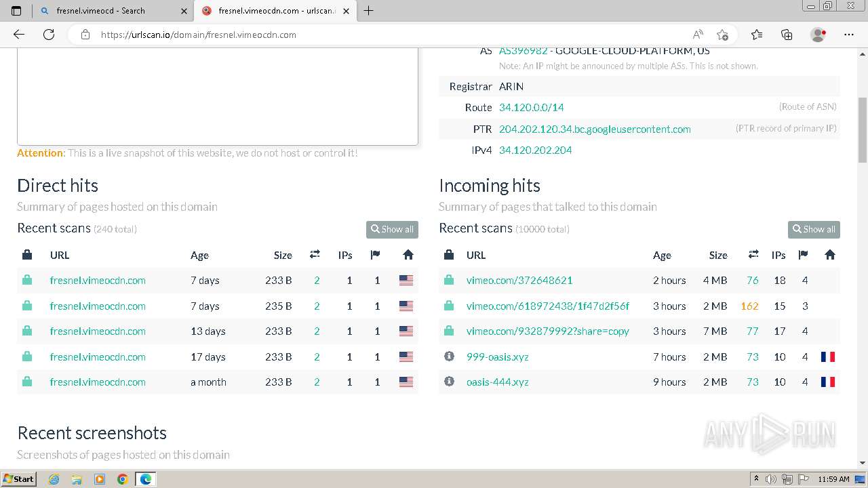This screenshot has height=488, width=868.
Task: Click the Edge icon in the taskbar
Action: tap(145, 479)
